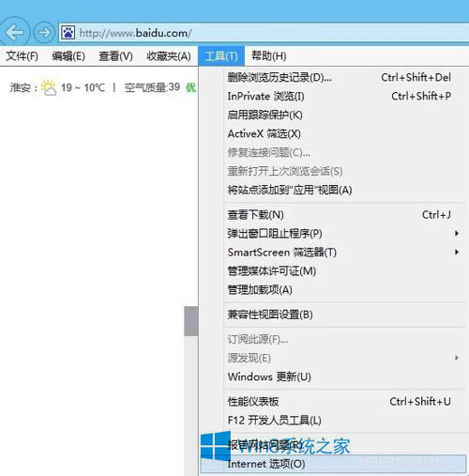Click the weather sun-cloud icon
Screen dimensions: 469x476
pos(49,87)
